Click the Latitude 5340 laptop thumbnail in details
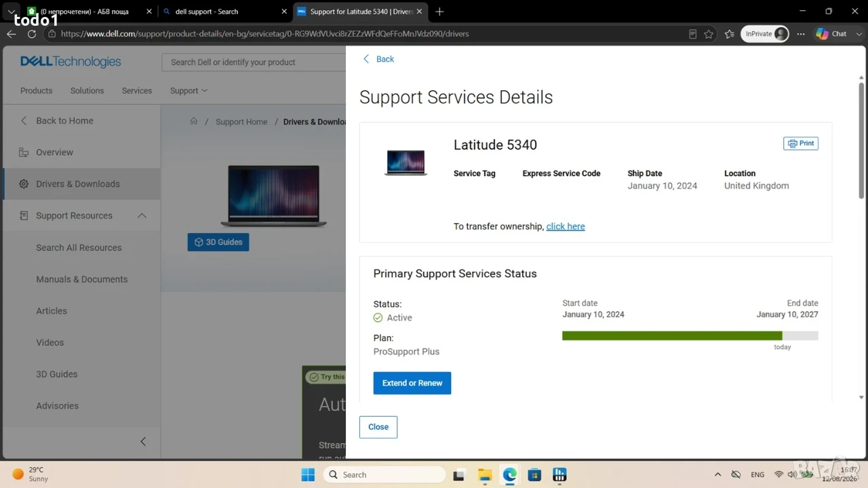Image resolution: width=868 pixels, height=488 pixels. coord(406,163)
